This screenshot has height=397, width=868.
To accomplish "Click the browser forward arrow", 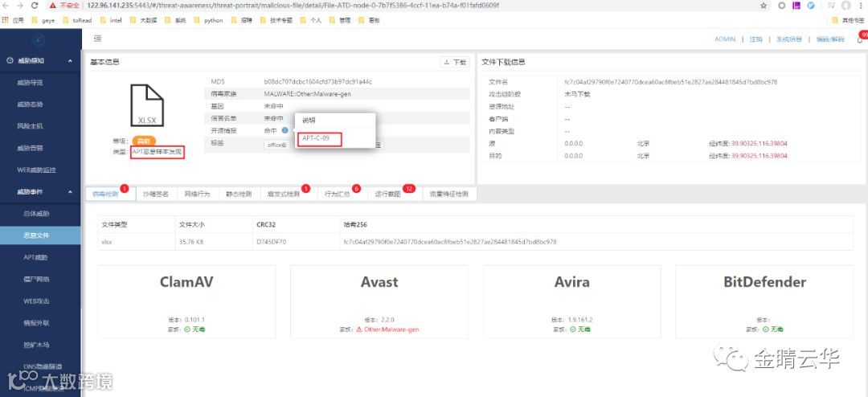I will [20, 6].
